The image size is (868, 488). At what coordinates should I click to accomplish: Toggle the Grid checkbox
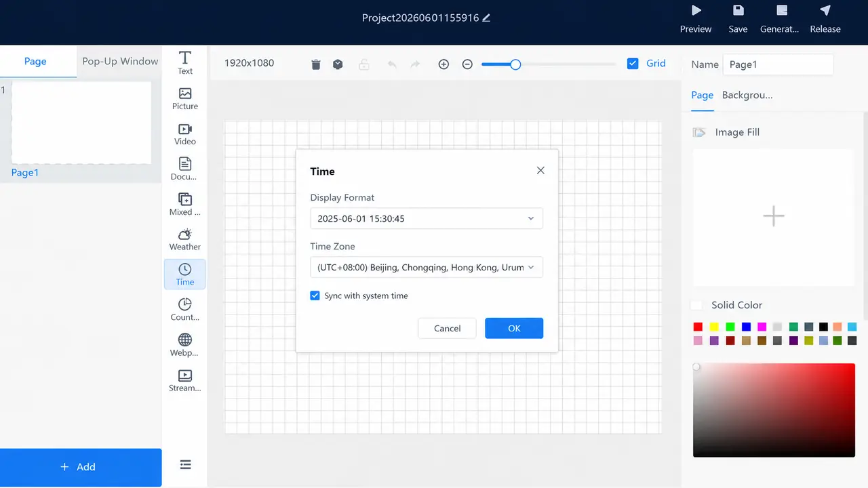(633, 64)
